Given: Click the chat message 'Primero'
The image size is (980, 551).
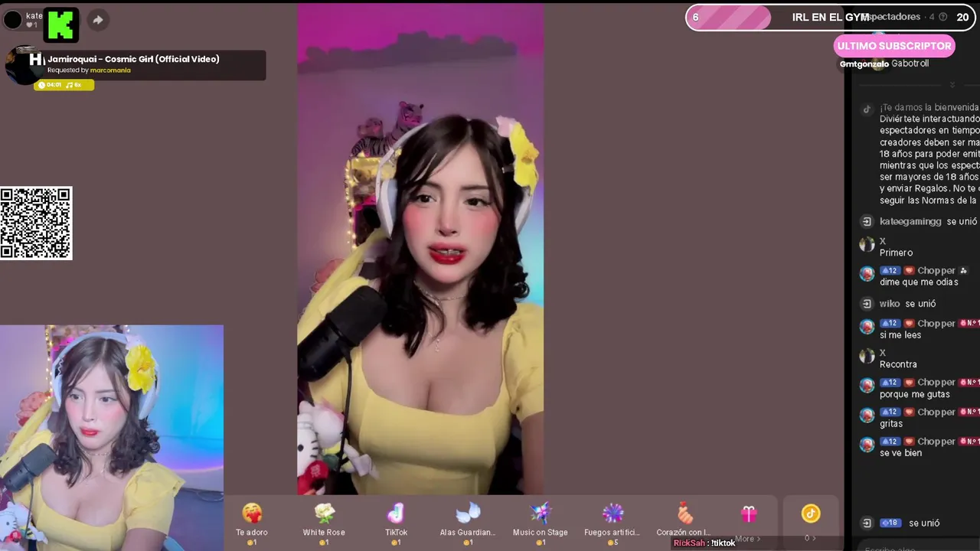Looking at the screenshot, I should (896, 253).
